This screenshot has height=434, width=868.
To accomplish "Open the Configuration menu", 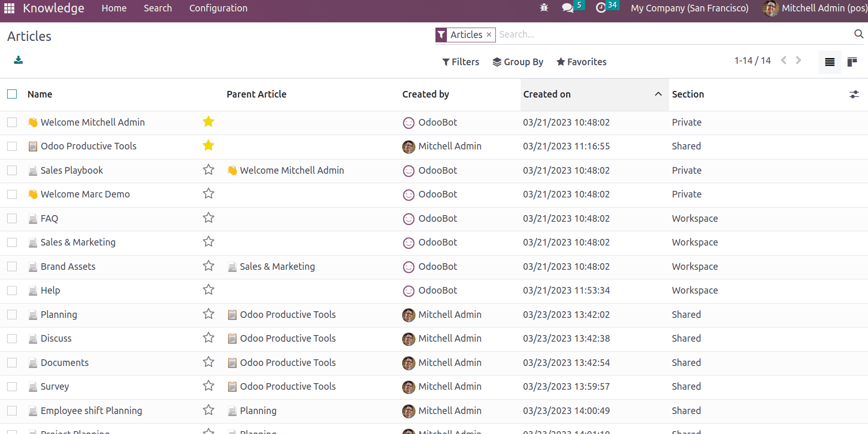I will coord(218,8).
